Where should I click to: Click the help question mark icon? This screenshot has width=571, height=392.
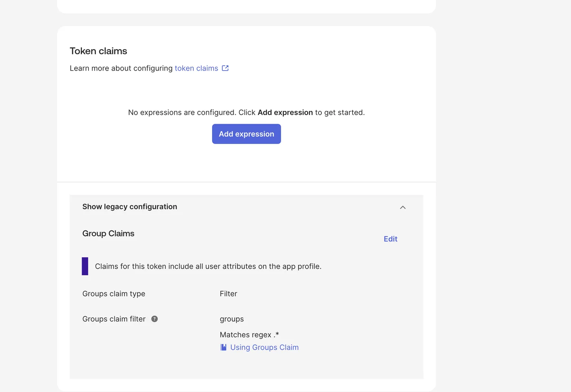(x=155, y=319)
